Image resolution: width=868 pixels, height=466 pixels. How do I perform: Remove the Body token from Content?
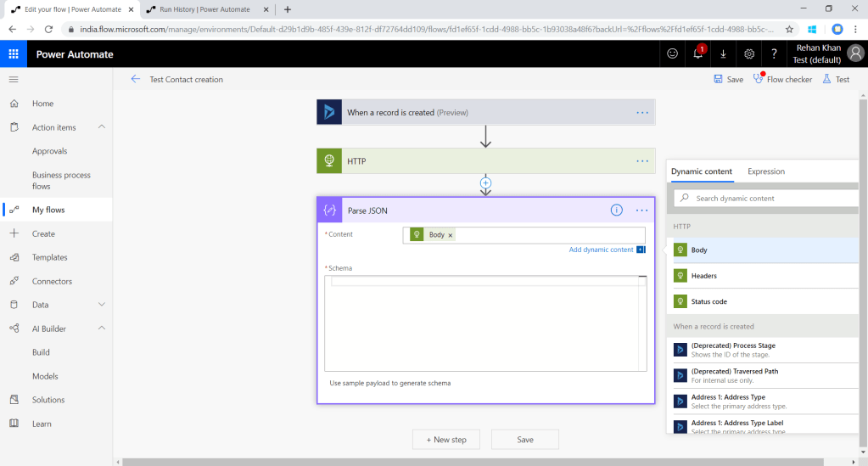451,235
